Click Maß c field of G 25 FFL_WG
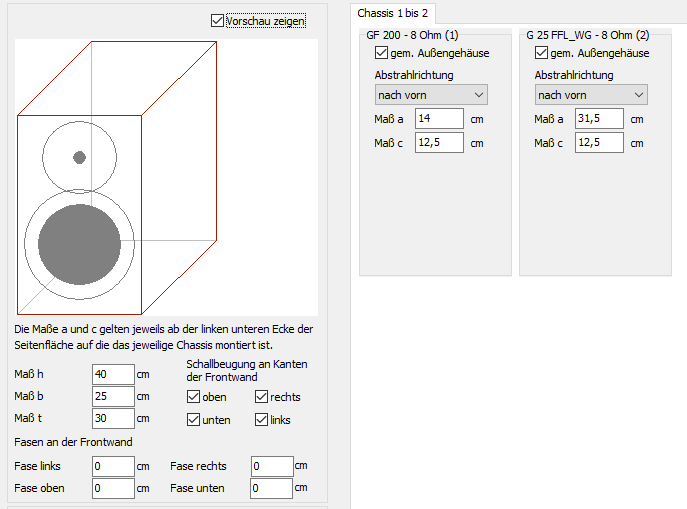687x509 pixels. point(599,142)
